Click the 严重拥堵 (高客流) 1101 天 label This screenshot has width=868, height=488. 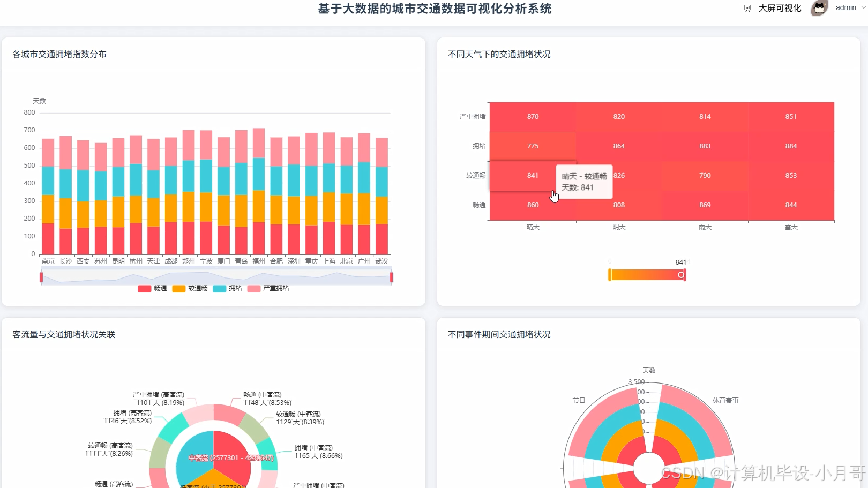pos(159,399)
